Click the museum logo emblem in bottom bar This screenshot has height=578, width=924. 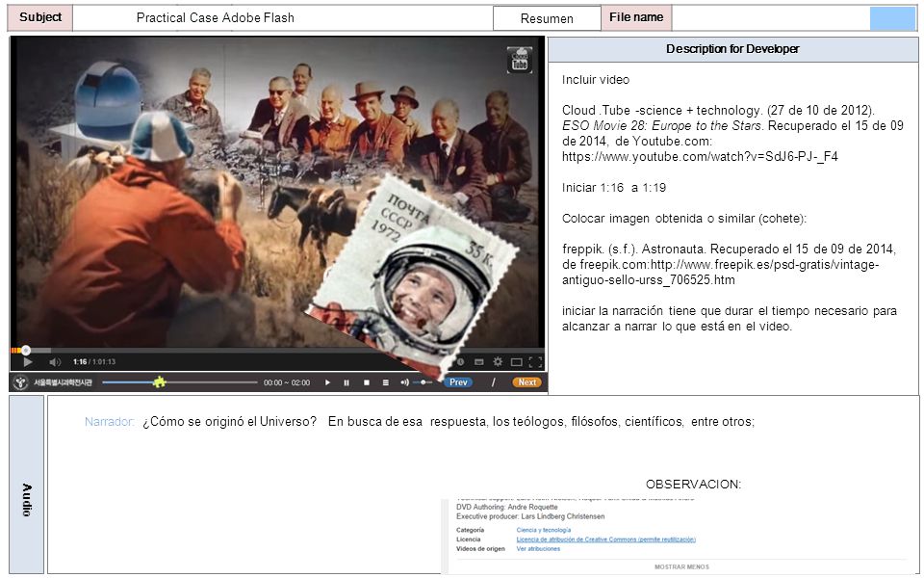point(20,382)
